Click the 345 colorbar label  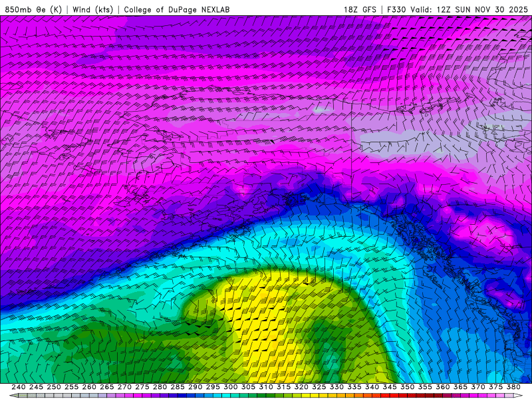[390, 387]
